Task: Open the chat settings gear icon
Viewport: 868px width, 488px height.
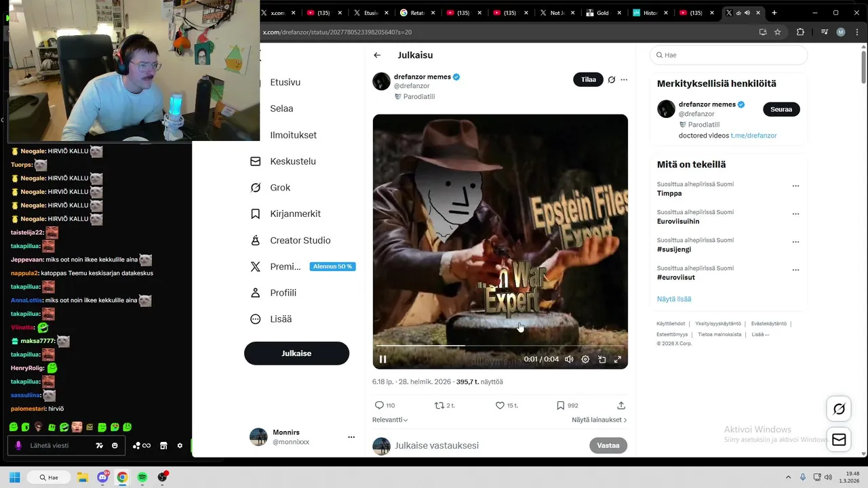Action: pos(180,445)
